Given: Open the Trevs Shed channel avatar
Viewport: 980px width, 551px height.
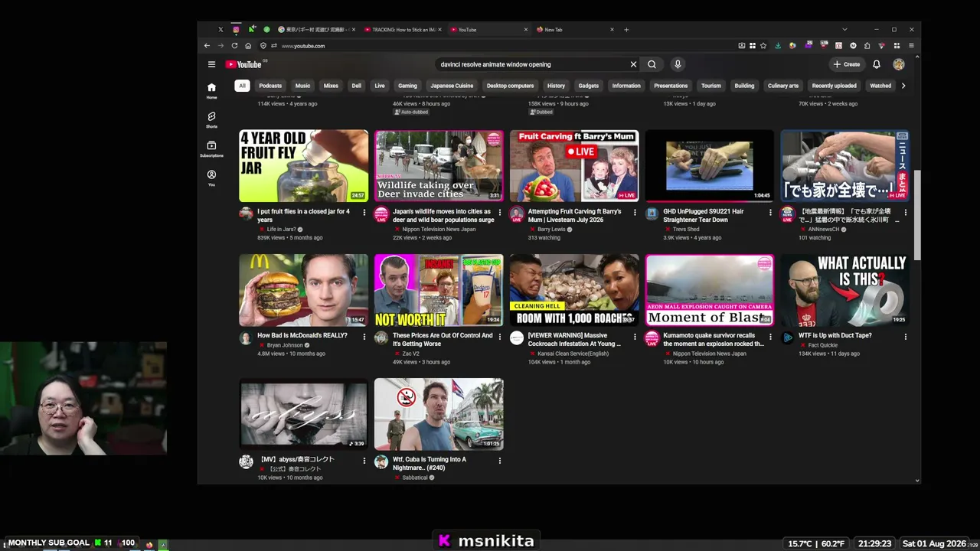Looking at the screenshot, I should [x=652, y=214].
